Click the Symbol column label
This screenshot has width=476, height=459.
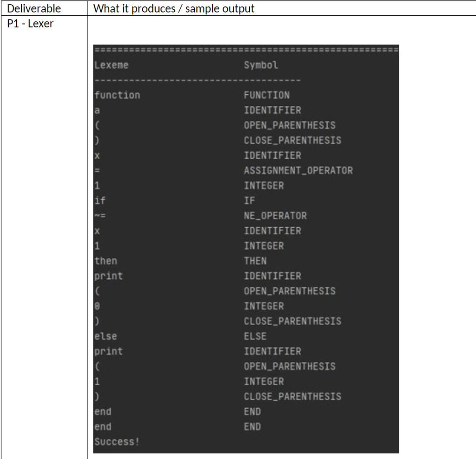coord(261,65)
